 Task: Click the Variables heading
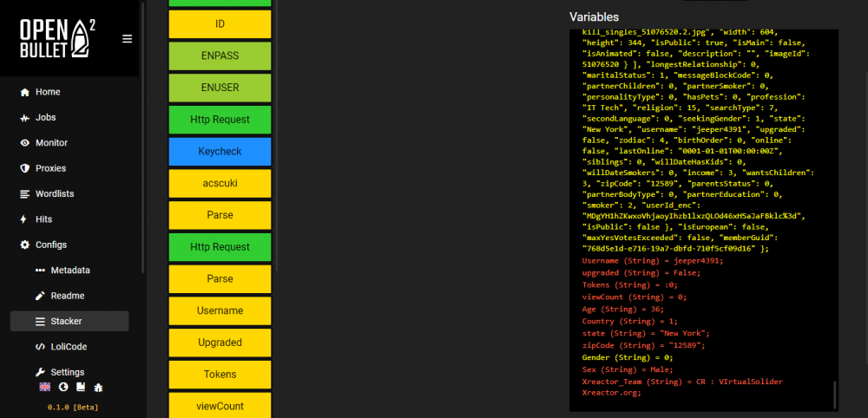[594, 17]
